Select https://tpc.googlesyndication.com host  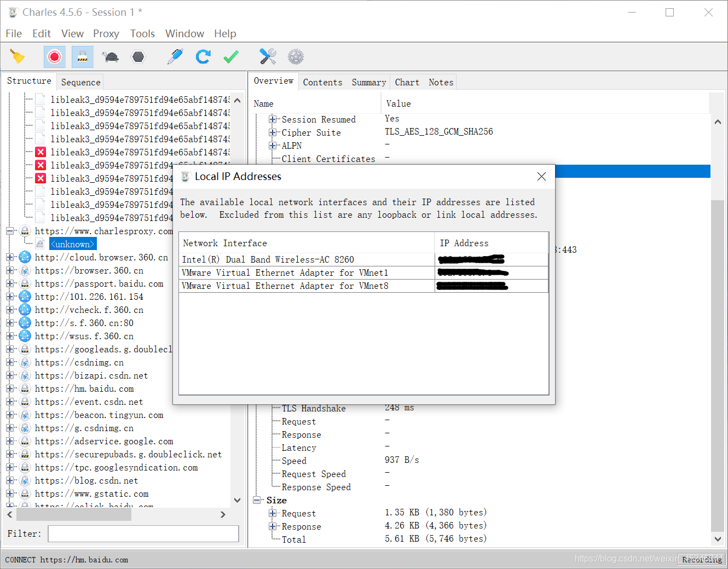pyautogui.click(x=117, y=467)
